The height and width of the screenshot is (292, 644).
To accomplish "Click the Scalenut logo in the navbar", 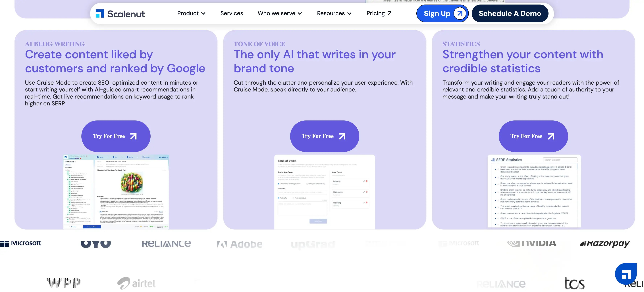I will tap(120, 14).
